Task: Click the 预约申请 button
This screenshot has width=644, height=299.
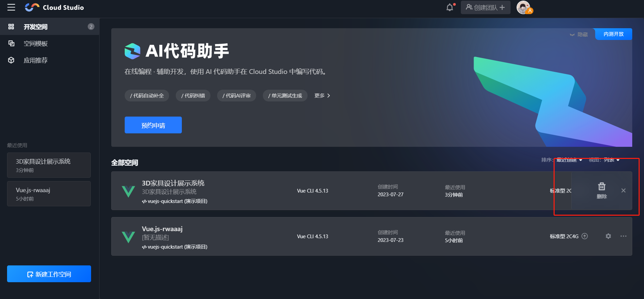Action: pos(153,125)
